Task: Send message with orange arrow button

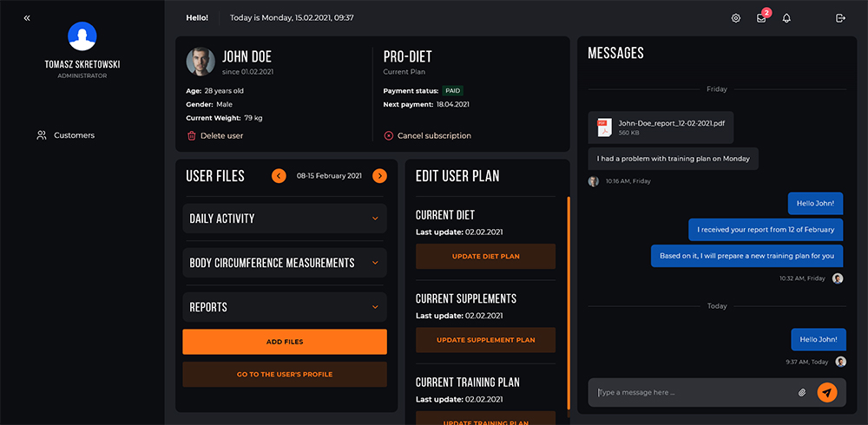Action: click(x=827, y=392)
